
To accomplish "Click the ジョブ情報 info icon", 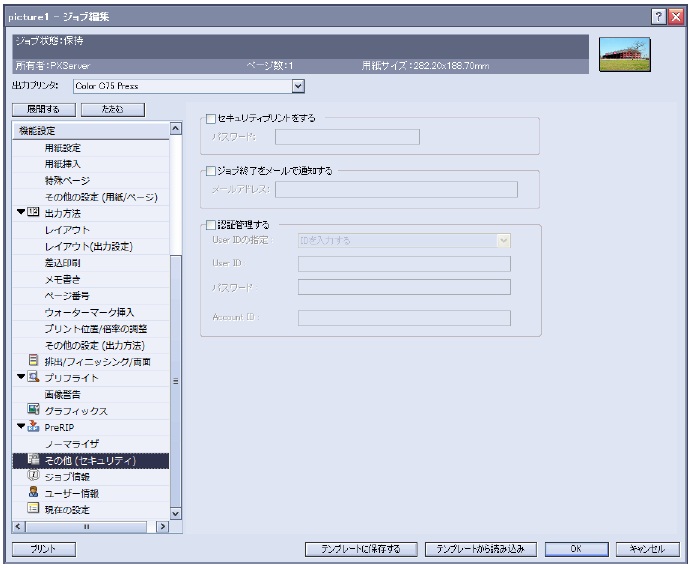I will pos(33,477).
